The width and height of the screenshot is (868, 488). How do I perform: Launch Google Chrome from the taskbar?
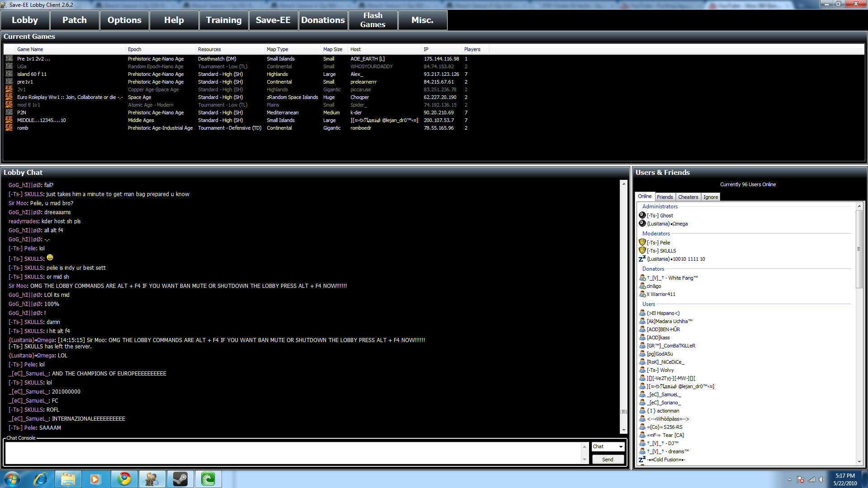coord(124,479)
